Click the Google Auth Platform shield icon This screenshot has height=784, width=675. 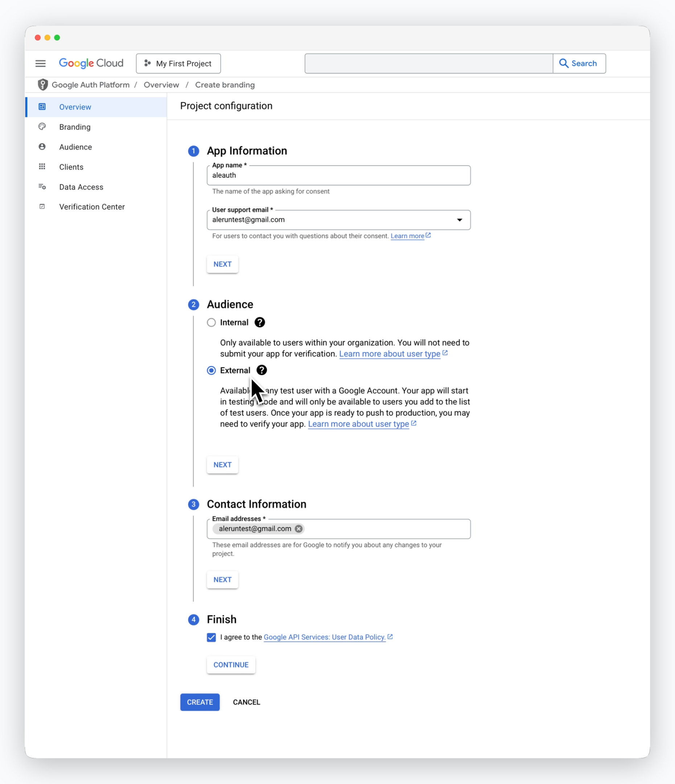click(43, 85)
